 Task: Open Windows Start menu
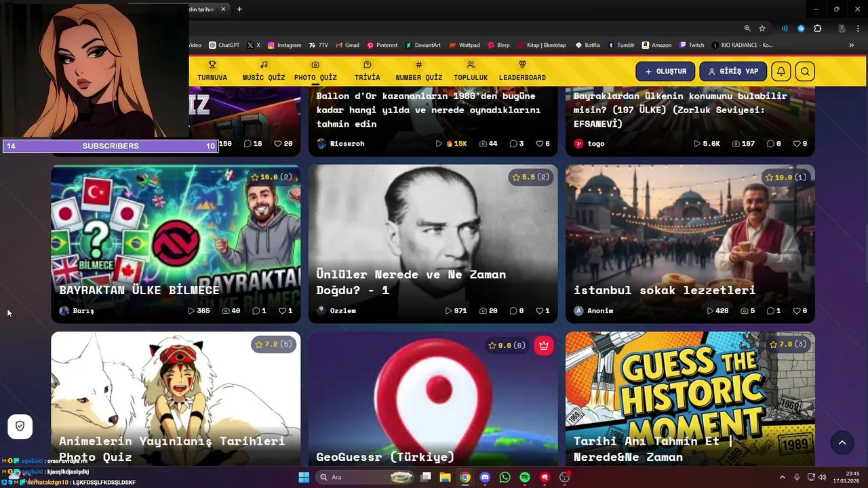304,477
